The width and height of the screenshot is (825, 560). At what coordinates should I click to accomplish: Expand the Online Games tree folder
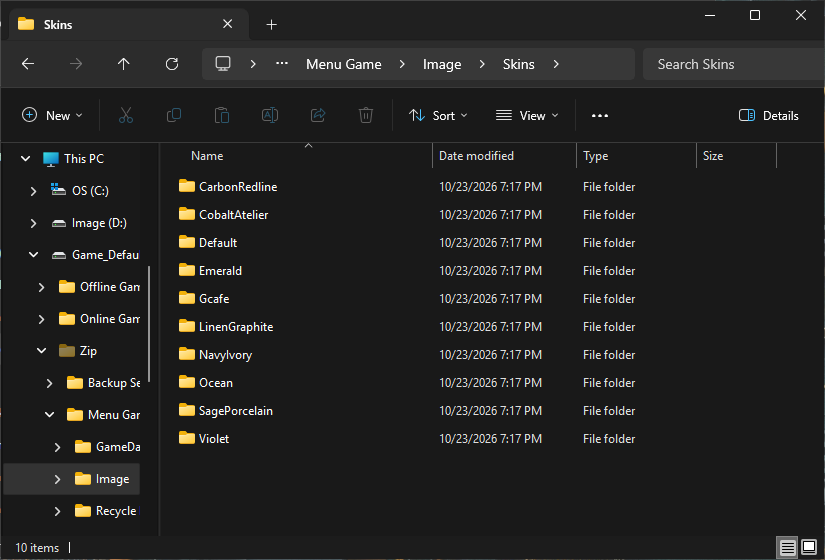click(x=42, y=319)
